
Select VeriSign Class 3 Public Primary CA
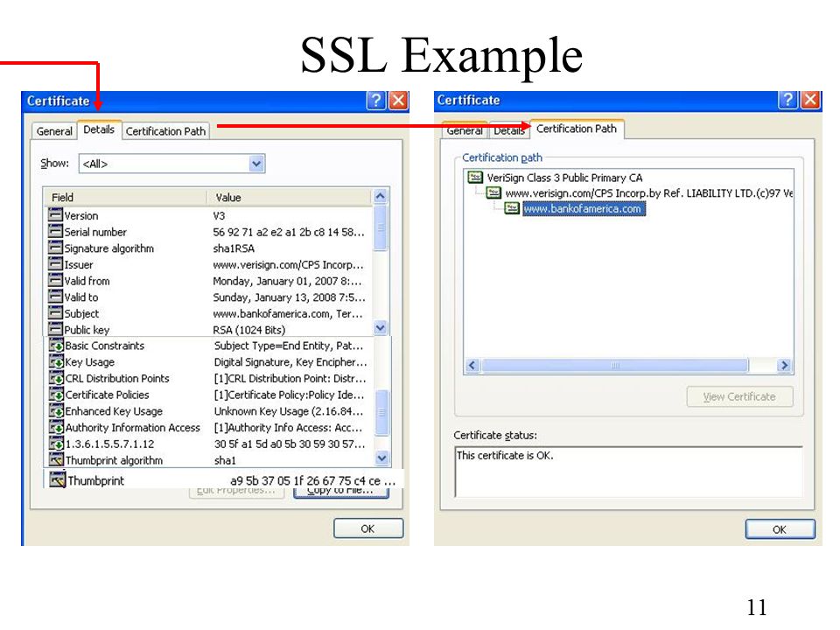point(564,178)
